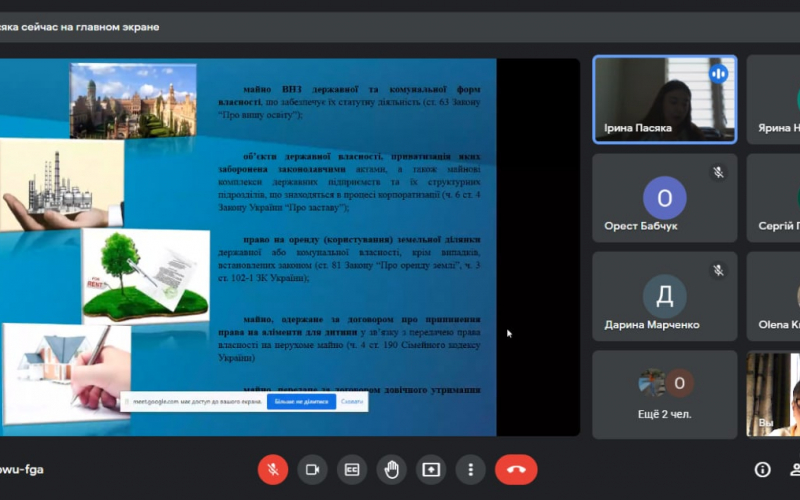Screen dimensions: 800x500
Task: Enable closed captions (CC) button
Action: 352,469
